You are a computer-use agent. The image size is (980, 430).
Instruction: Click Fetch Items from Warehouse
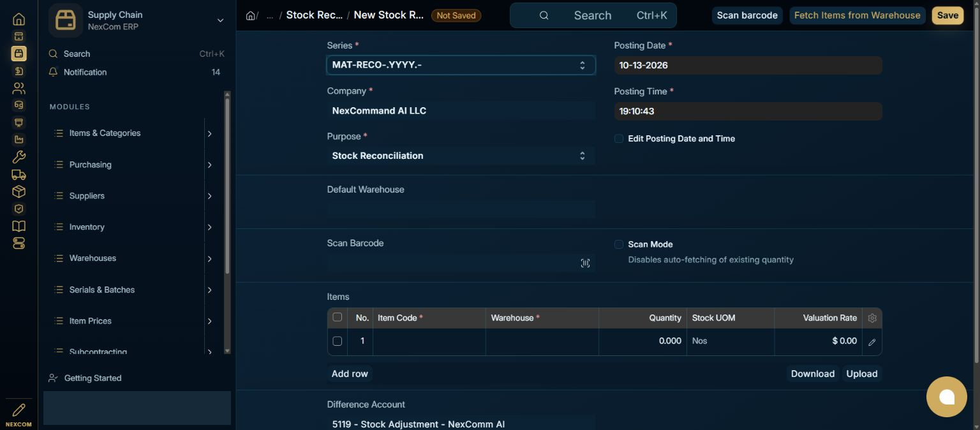click(x=857, y=15)
